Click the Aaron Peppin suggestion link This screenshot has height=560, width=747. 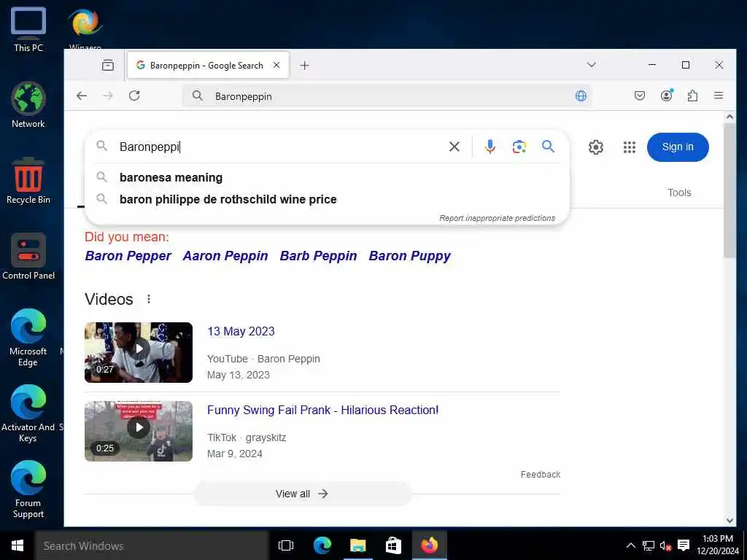tap(225, 256)
